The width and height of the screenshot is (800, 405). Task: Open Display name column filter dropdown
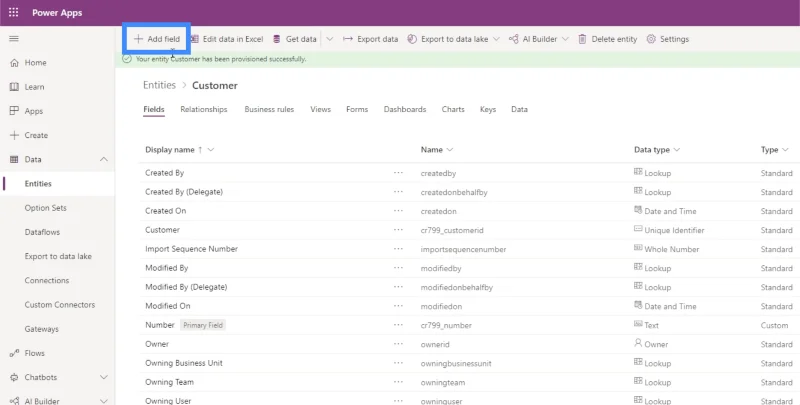pos(211,150)
